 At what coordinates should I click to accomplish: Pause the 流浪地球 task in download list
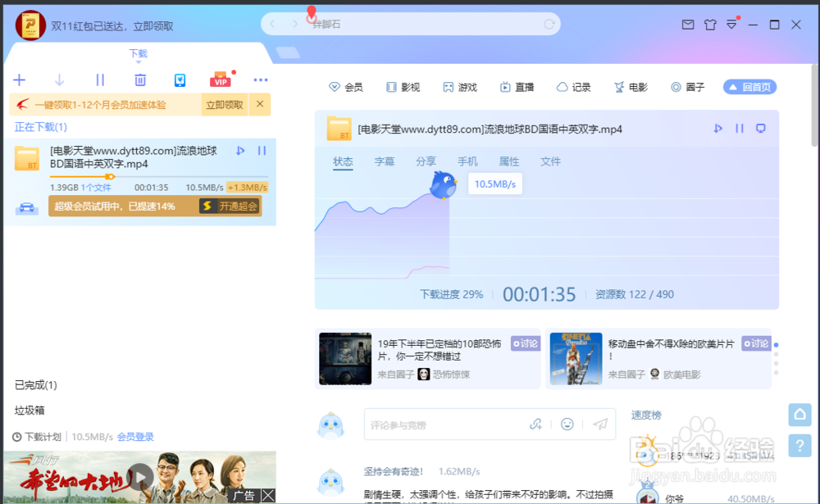coord(262,151)
